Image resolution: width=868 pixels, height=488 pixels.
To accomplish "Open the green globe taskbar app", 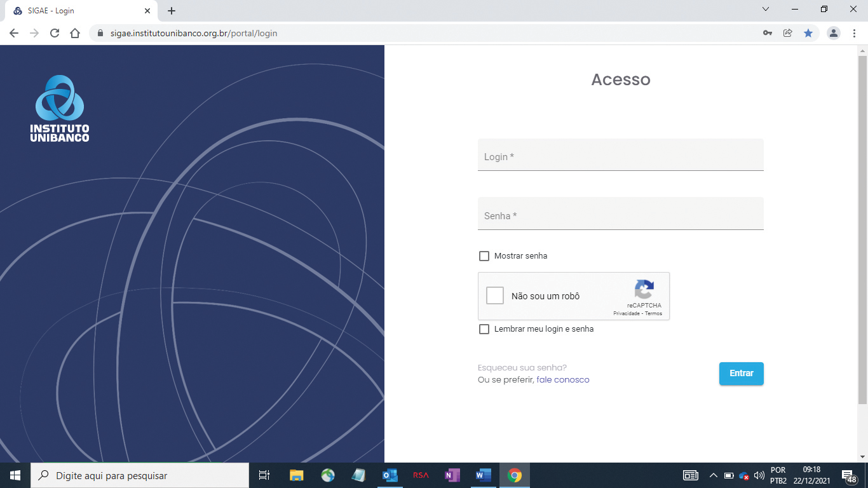I will click(328, 475).
